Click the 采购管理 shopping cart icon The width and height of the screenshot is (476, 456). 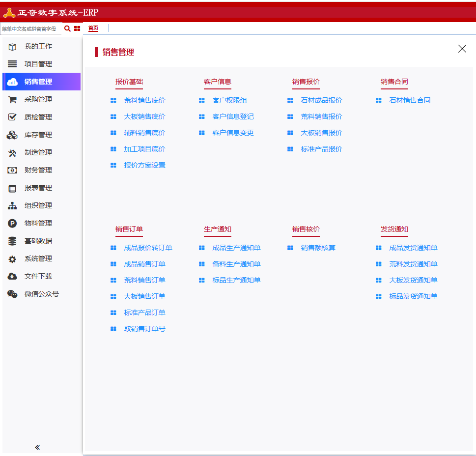12,100
